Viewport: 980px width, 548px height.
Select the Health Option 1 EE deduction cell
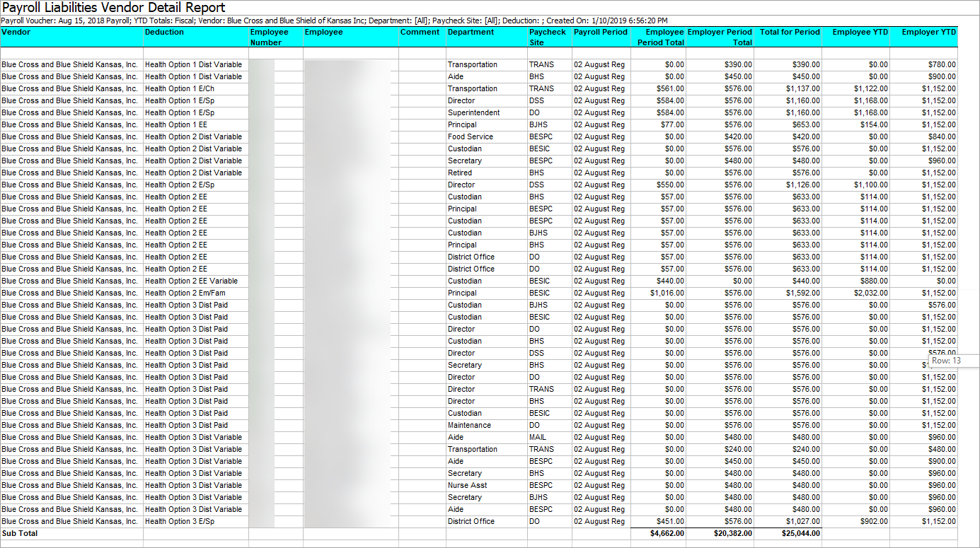point(176,125)
